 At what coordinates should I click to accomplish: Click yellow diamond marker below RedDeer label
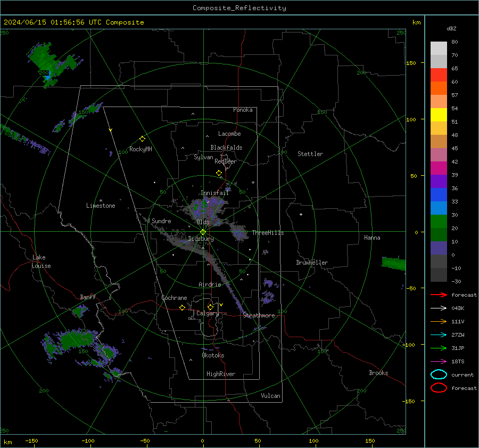click(219, 173)
